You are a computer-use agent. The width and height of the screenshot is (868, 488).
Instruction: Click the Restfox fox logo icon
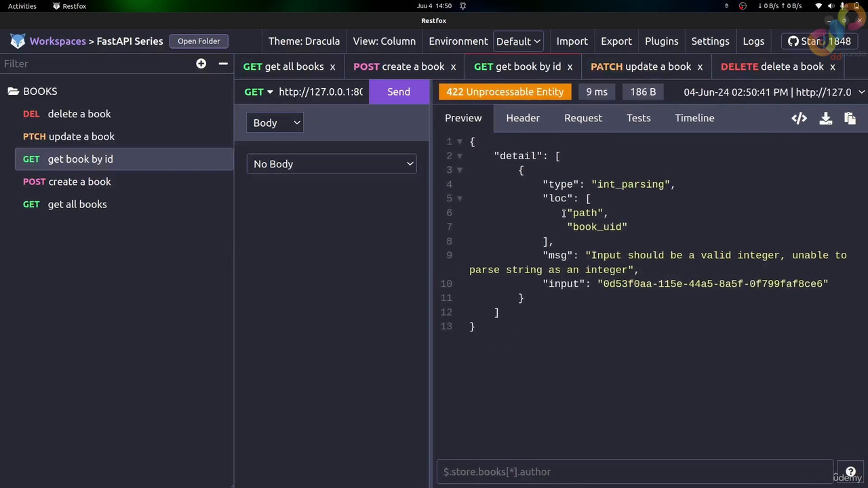pyautogui.click(x=18, y=41)
